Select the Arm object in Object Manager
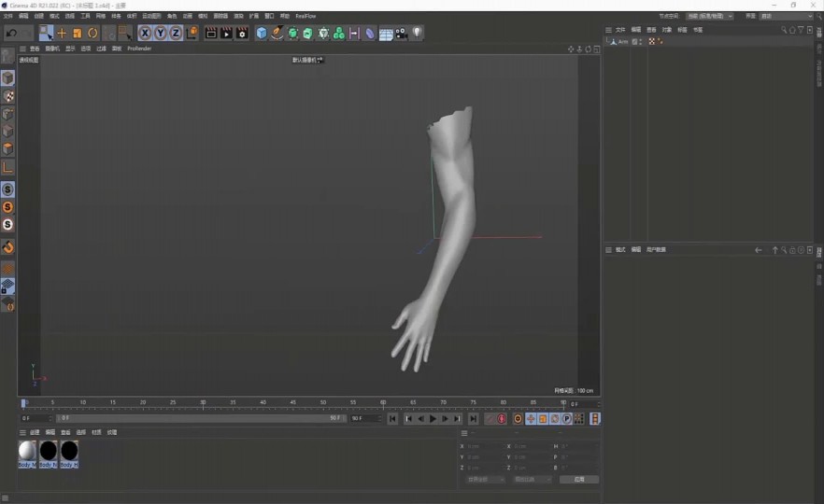This screenshot has height=504, width=824. (623, 41)
